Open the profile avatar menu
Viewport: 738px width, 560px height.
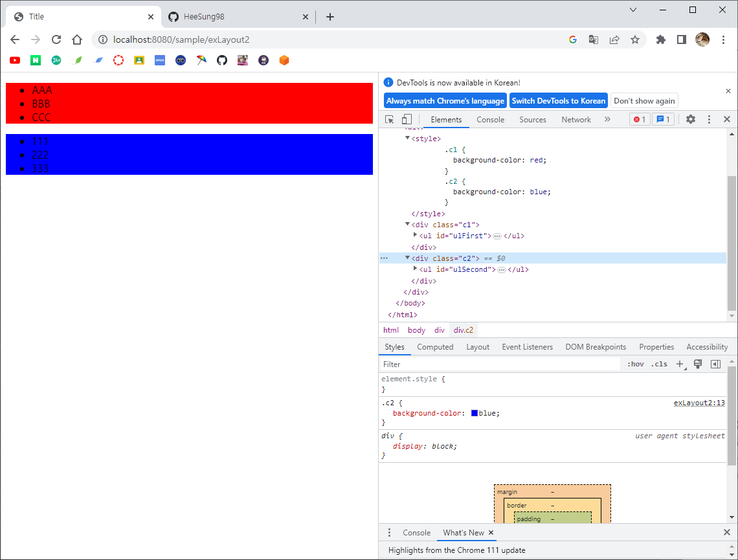click(x=702, y=39)
